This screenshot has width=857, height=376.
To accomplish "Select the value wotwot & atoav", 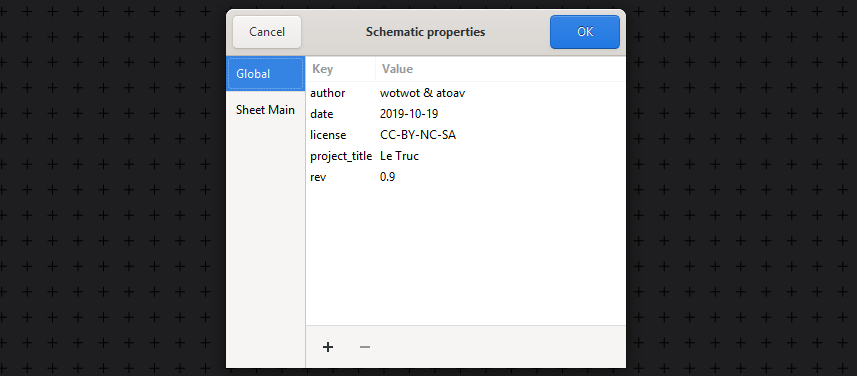I will (422, 93).
